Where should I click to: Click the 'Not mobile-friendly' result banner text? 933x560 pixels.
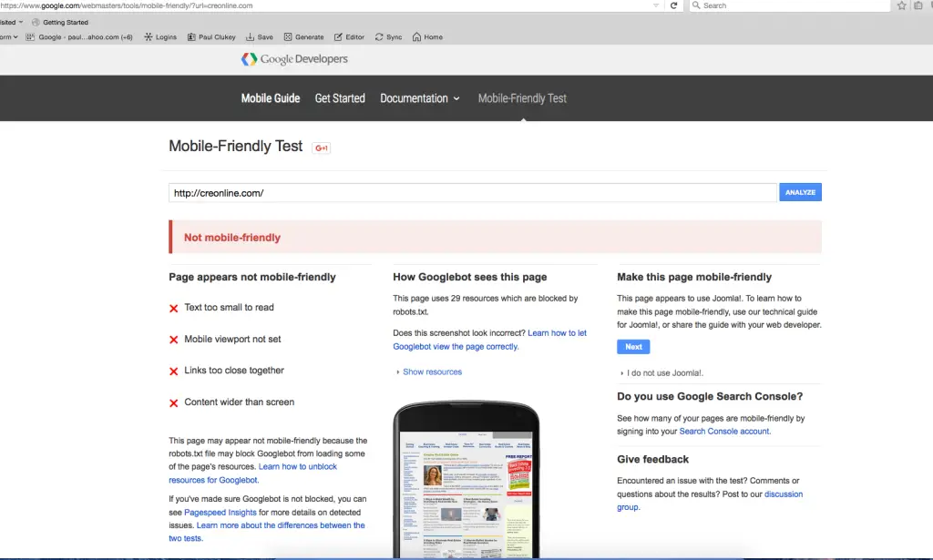coord(232,237)
